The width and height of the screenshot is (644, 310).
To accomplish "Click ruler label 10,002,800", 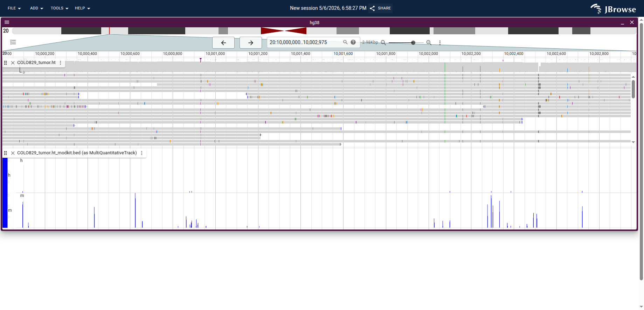I will [599, 54].
